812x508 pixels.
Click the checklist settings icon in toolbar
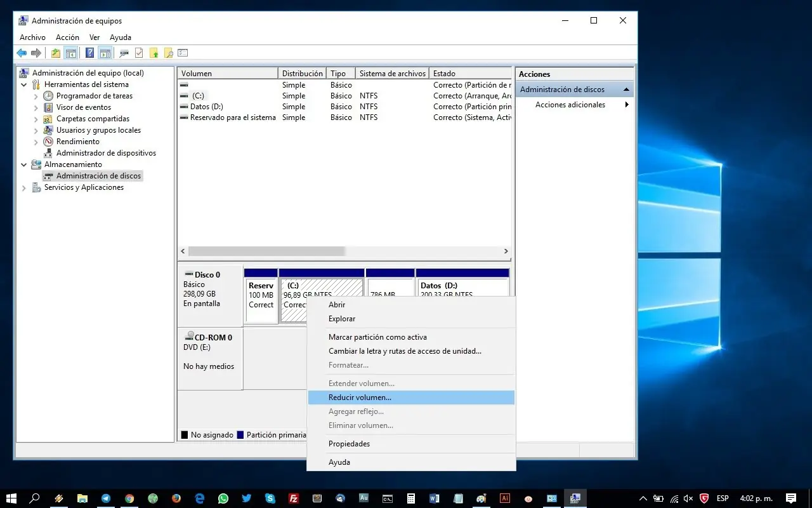pyautogui.click(x=183, y=53)
